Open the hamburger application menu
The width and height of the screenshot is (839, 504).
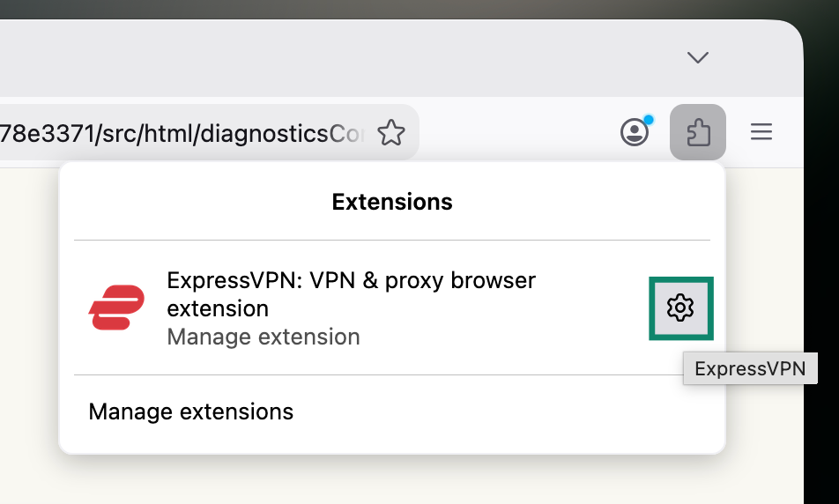point(761,131)
